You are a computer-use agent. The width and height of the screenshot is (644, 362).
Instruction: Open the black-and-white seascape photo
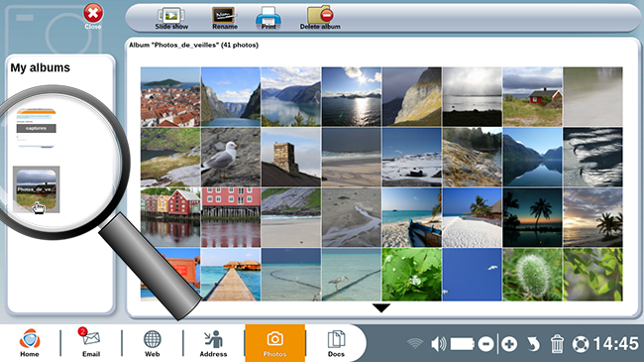473,96
